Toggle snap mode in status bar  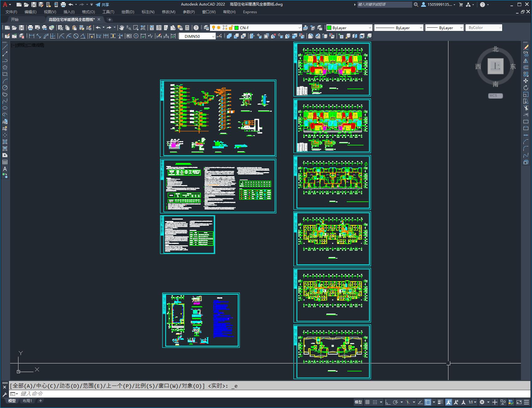click(375, 402)
